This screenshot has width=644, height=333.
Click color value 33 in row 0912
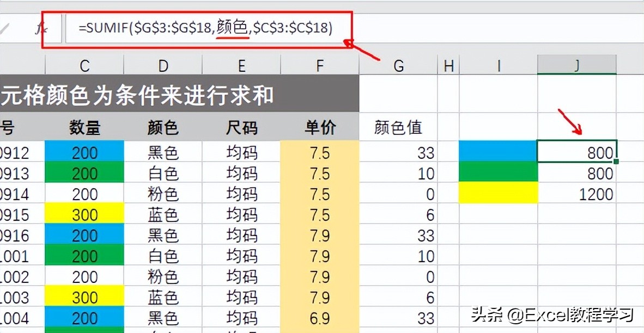[398, 152]
